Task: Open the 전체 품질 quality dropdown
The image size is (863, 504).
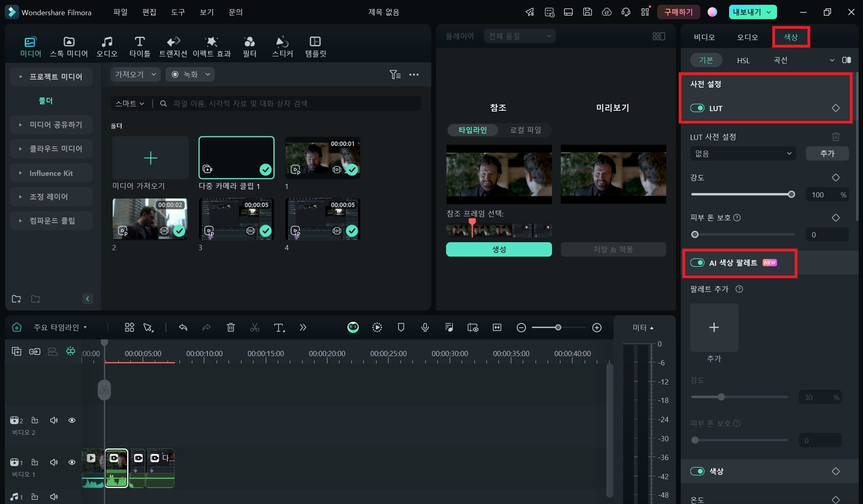Action: pos(520,36)
